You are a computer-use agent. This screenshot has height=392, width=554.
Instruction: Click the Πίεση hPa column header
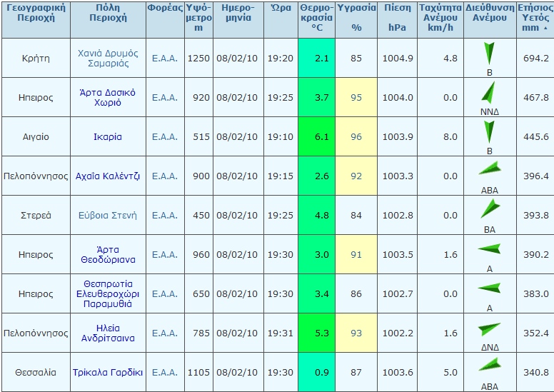coord(398,19)
